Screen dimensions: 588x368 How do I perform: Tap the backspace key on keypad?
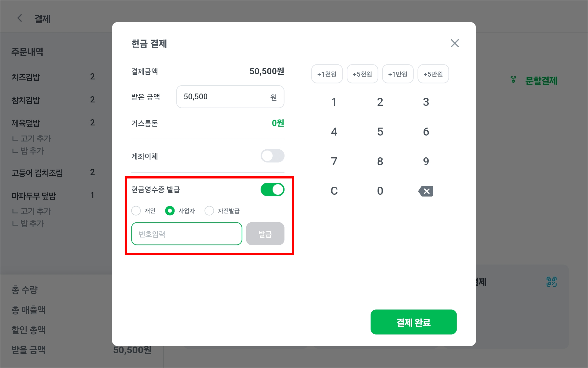point(426,191)
